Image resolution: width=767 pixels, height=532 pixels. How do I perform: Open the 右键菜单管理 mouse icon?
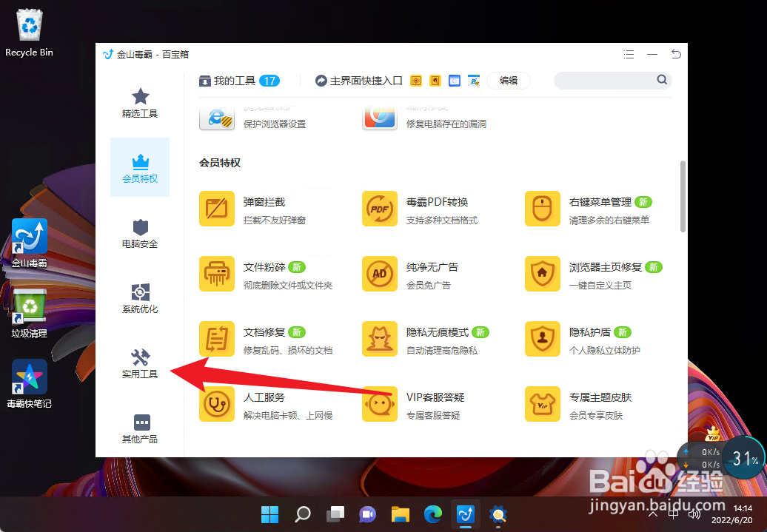[543, 209]
